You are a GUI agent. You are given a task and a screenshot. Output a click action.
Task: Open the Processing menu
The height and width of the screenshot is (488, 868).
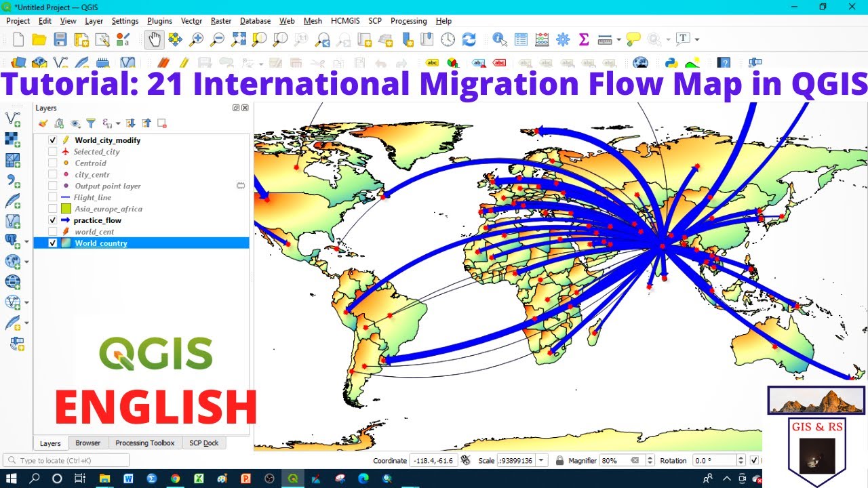tap(408, 21)
